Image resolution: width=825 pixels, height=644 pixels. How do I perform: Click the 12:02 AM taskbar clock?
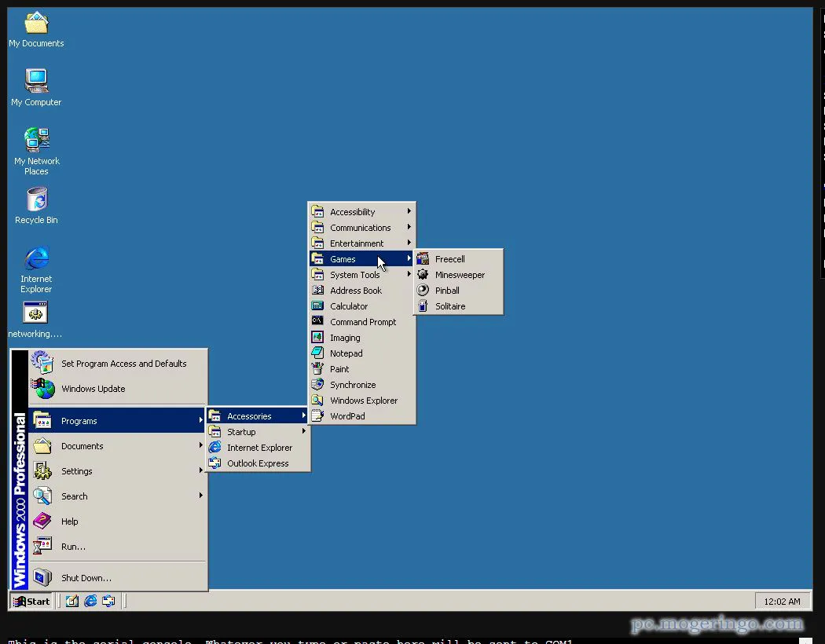click(x=782, y=602)
